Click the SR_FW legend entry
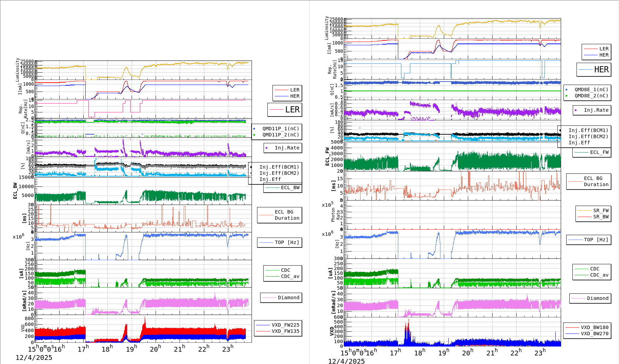Screen dimensions: 619x364 [x=600, y=210]
